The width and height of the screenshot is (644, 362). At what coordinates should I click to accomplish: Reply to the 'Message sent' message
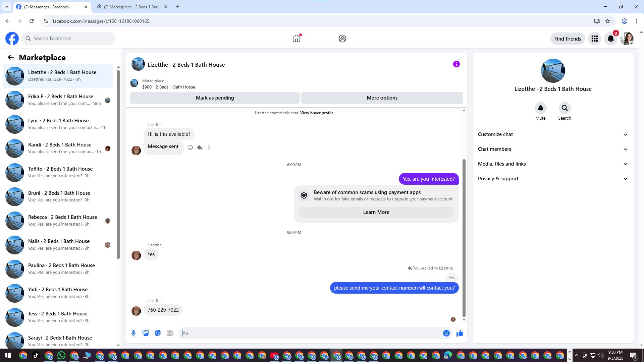(x=200, y=147)
